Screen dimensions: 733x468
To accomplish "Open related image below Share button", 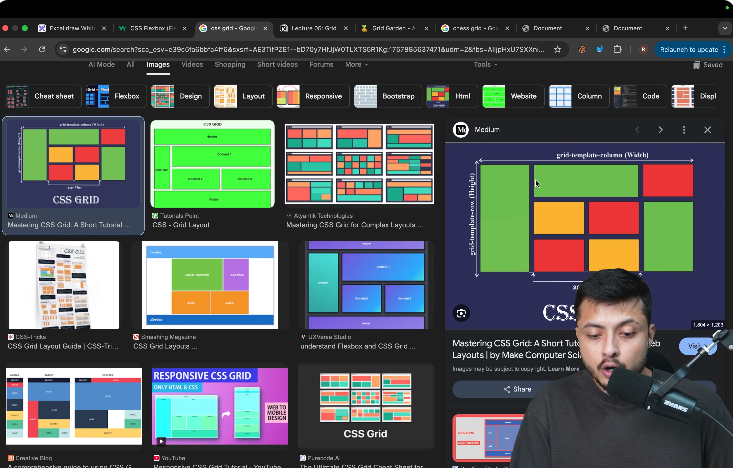I will coord(486,438).
